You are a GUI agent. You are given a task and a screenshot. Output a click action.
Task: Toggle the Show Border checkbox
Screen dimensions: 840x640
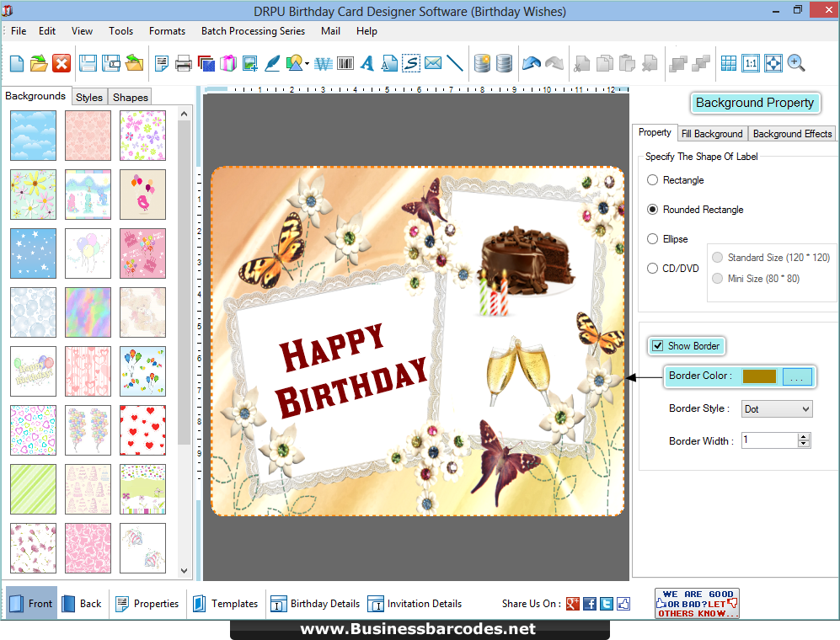click(x=658, y=346)
